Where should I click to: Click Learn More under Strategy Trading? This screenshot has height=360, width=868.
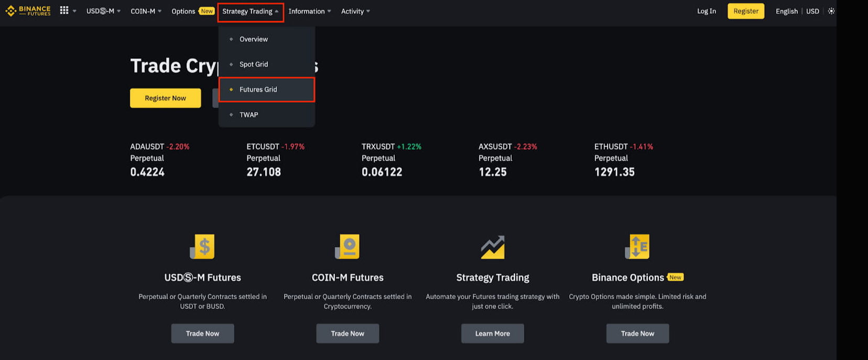(x=493, y=333)
